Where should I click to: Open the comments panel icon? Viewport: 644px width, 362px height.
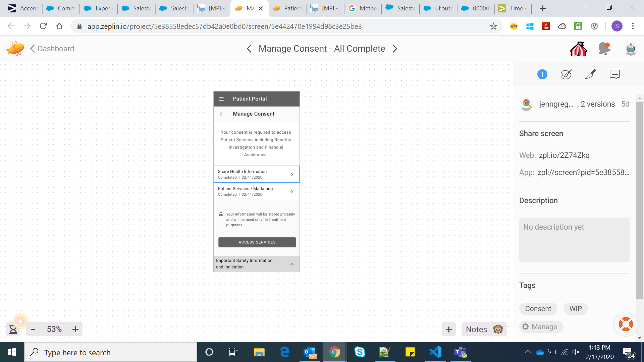(614, 74)
